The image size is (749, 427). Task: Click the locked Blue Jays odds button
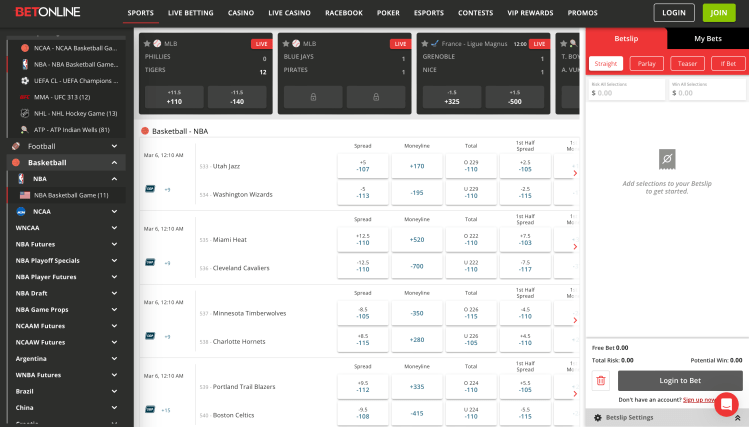coord(315,97)
